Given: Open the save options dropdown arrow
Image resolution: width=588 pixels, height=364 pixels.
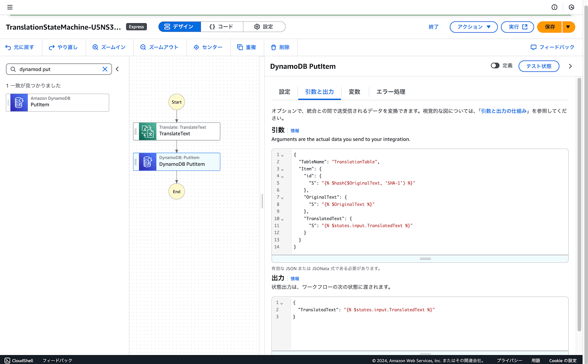Looking at the screenshot, I should (568, 27).
